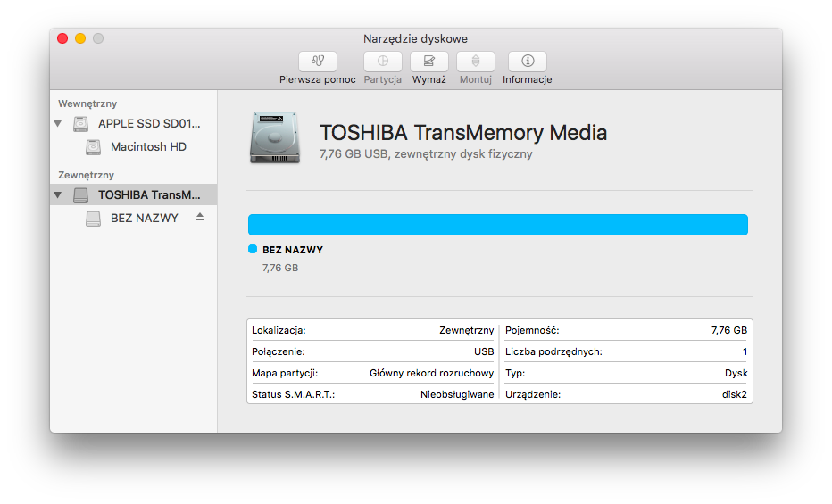The width and height of the screenshot is (832, 504).
Task: Collapse the APPLE SSD disclosure triangle
Action: click(x=58, y=124)
